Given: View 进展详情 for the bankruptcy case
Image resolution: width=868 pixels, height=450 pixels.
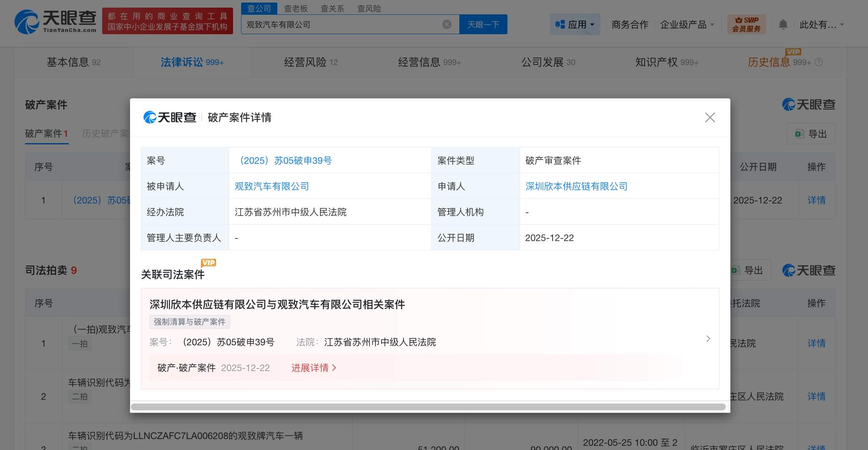Looking at the screenshot, I should coord(313,368).
